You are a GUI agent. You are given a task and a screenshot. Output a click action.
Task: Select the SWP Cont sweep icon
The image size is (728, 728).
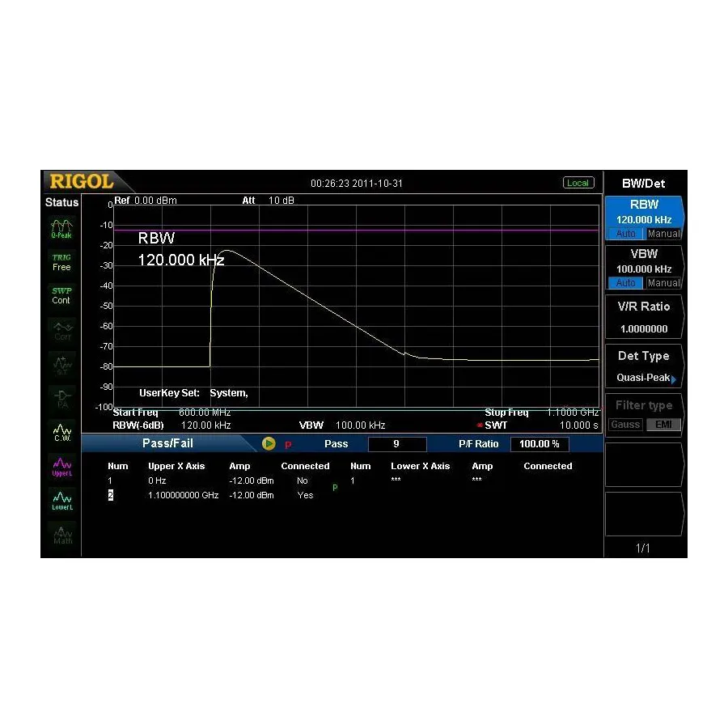[61, 296]
